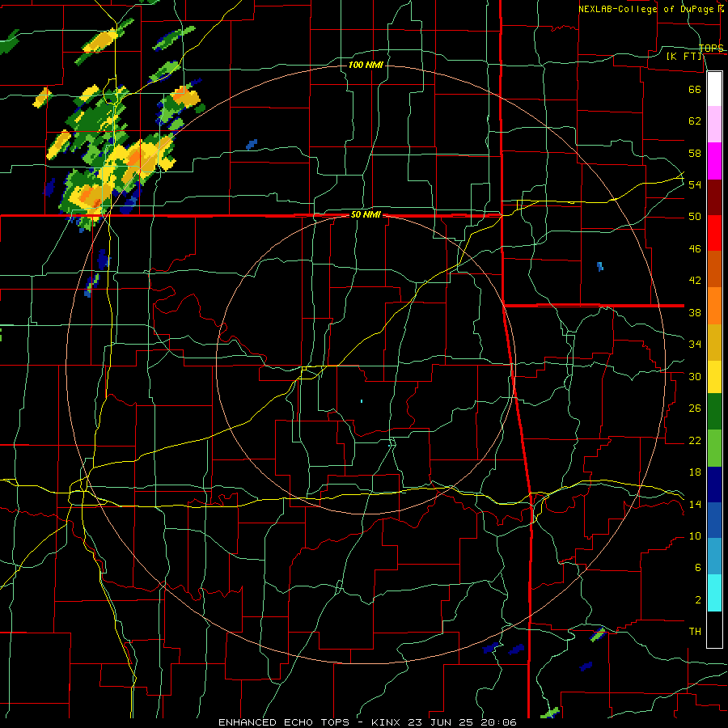Click the white 66K ft legend swatch
Viewport: 728px width, 728px height.
pos(714,89)
